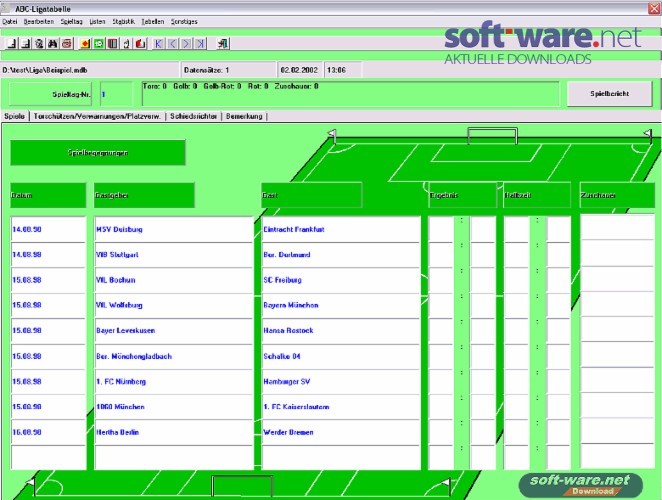Click the date field of the Hertha Berlin row
The height and width of the screenshot is (500, 662).
pos(48,432)
